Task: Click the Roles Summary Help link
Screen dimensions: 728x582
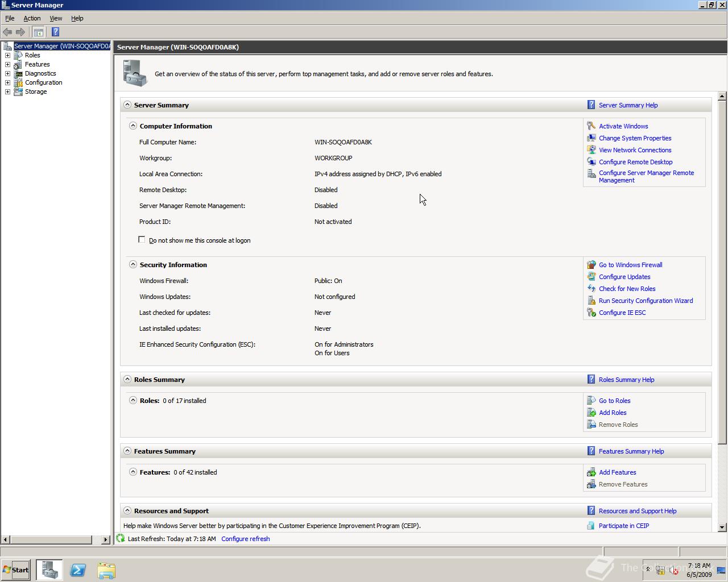Action: click(626, 380)
